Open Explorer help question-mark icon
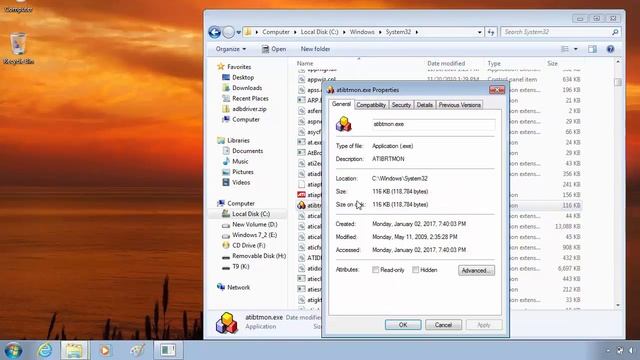Viewport: 640px width, 360px height. 610,49
